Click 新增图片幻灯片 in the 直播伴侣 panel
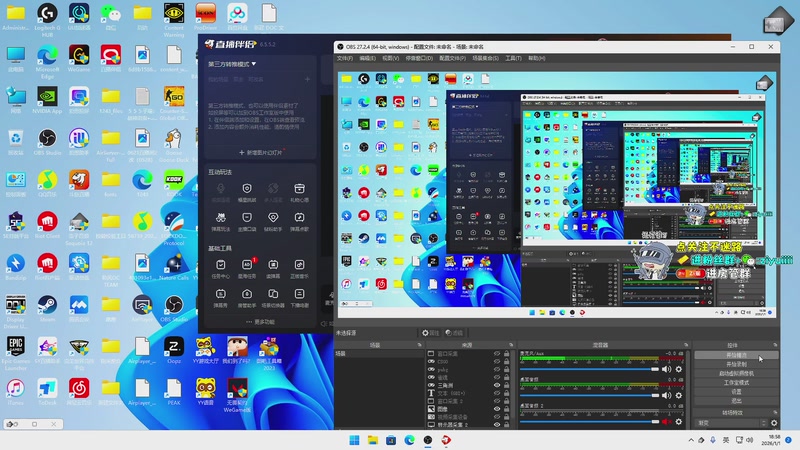Screen dimensions: 800x450 point(260,153)
